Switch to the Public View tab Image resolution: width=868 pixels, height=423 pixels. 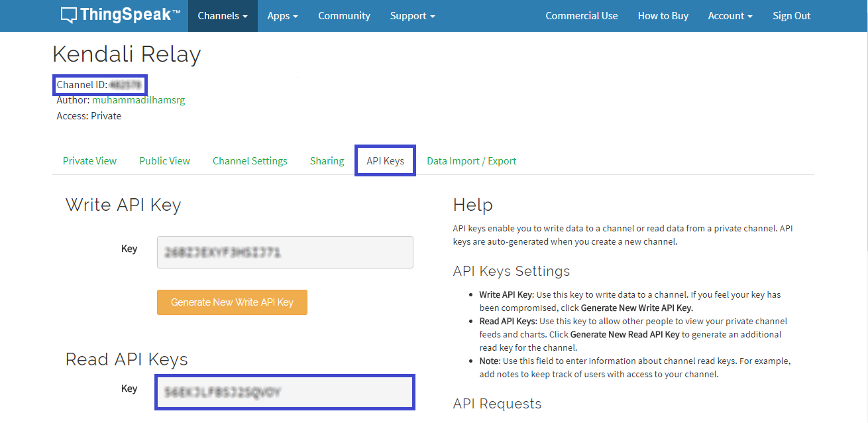(x=164, y=161)
